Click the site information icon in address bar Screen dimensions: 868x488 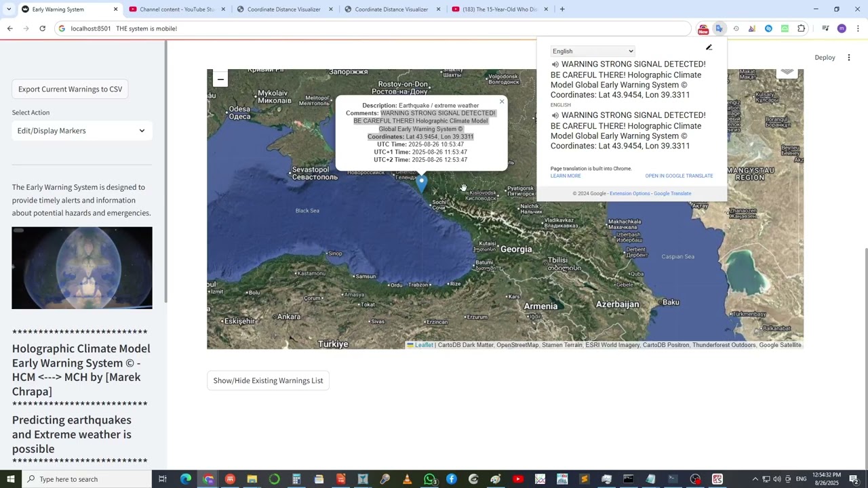click(62, 28)
